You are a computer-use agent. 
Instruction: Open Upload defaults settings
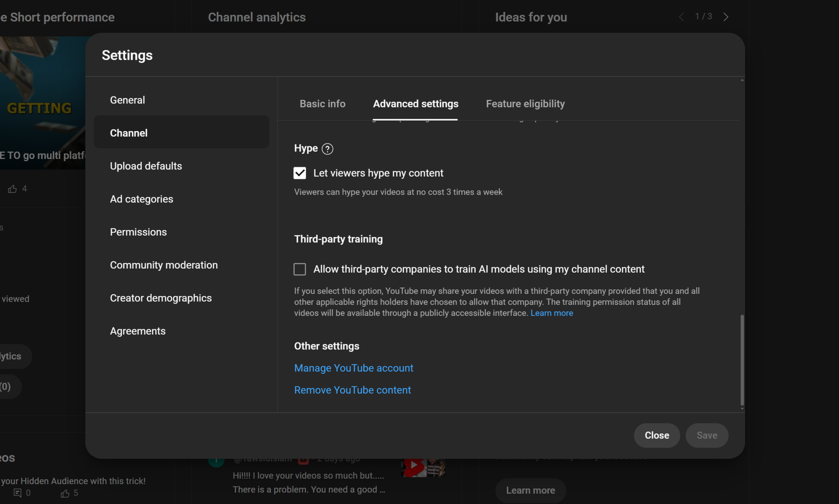pyautogui.click(x=146, y=166)
